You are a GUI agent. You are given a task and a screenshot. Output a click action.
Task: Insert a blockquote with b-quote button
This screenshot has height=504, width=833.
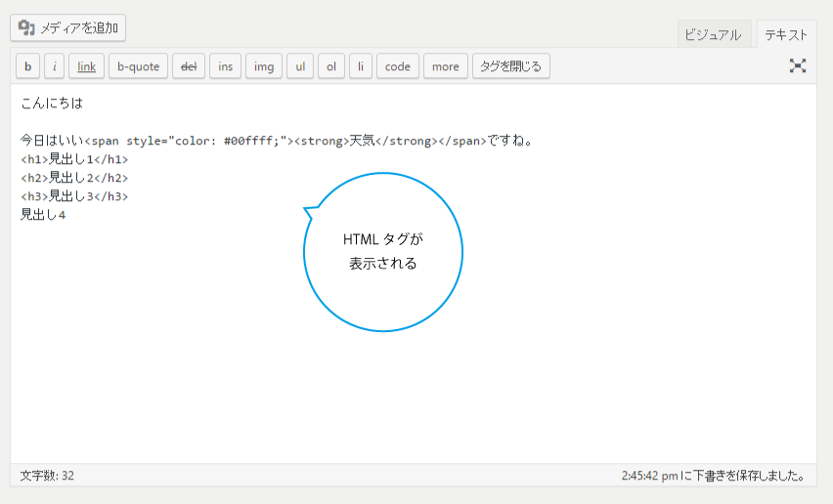click(138, 66)
